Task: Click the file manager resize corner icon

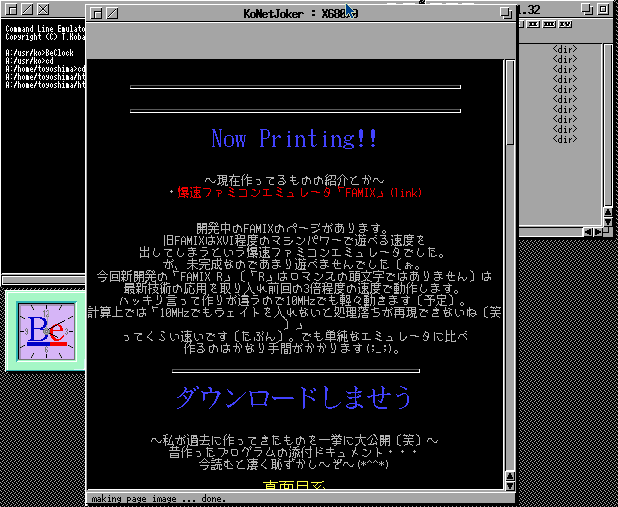Action: click(x=607, y=232)
